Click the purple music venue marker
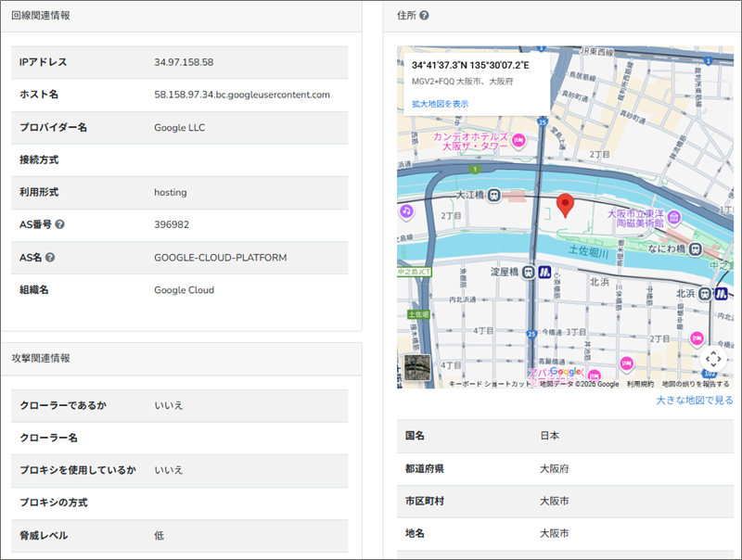 405,211
